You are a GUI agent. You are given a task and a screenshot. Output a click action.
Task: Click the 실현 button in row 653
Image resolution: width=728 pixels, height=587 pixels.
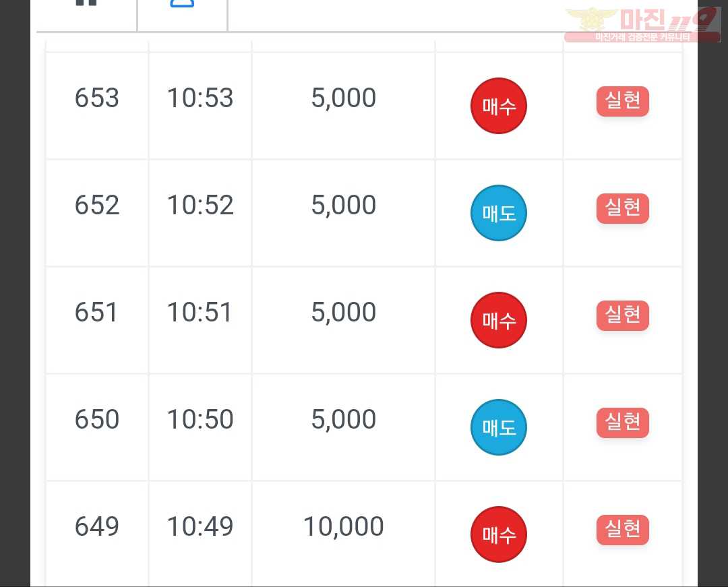point(623,101)
